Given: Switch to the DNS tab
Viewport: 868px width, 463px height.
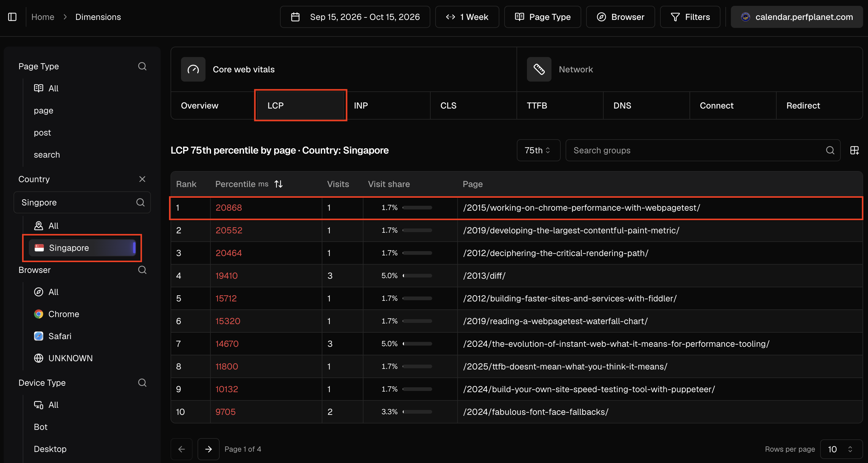Looking at the screenshot, I should pyautogui.click(x=646, y=105).
